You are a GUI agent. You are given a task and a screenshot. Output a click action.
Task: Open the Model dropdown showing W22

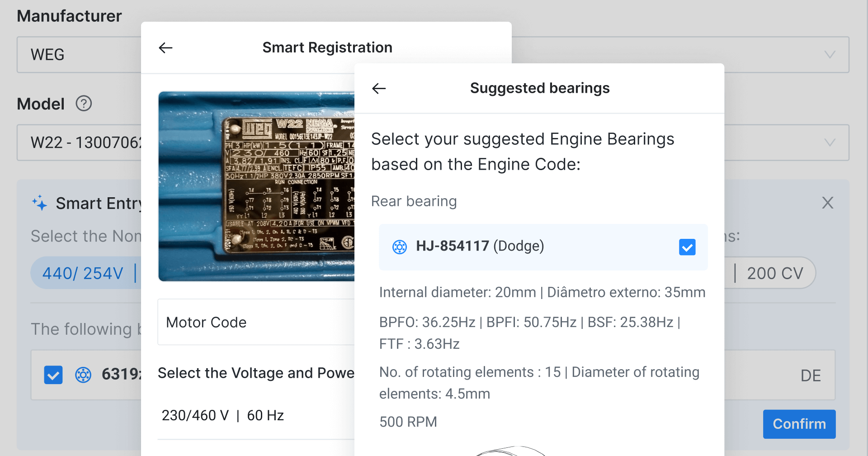[830, 142]
